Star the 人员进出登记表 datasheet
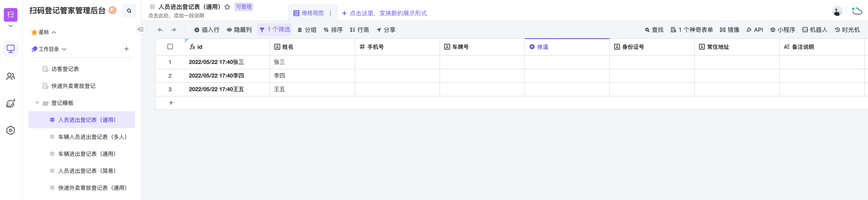 227,7
